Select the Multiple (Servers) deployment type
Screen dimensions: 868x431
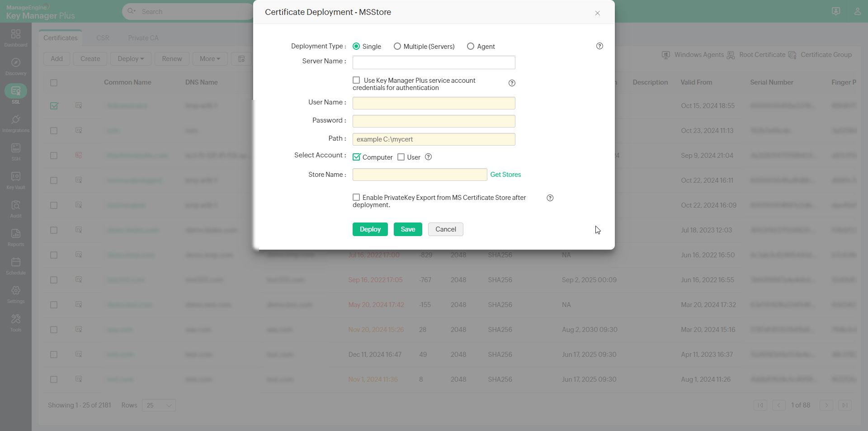coord(397,46)
